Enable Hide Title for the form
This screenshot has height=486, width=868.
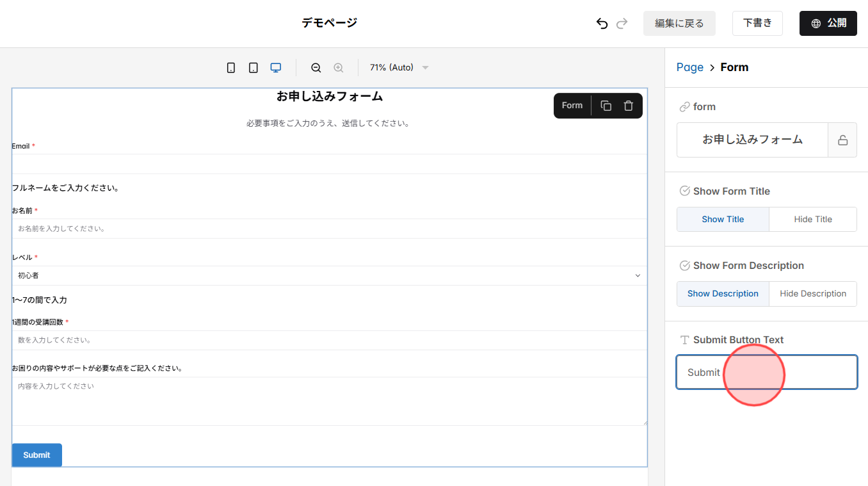[x=812, y=219]
